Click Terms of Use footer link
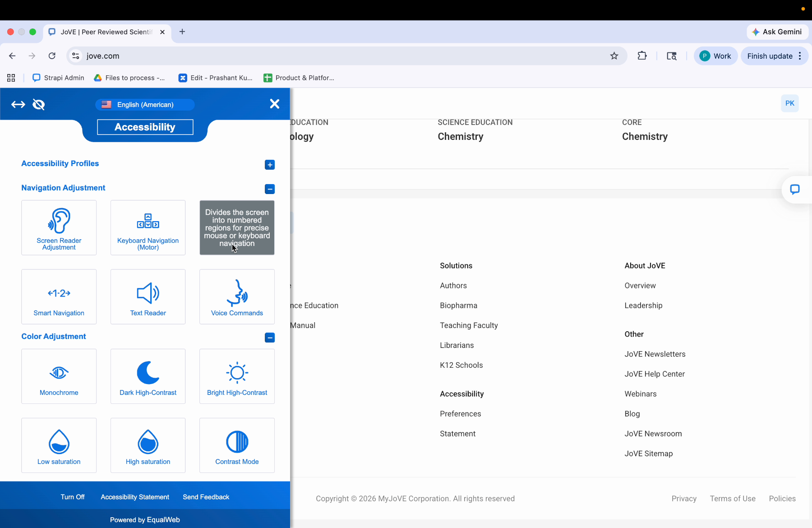This screenshot has height=528, width=812. point(733,499)
